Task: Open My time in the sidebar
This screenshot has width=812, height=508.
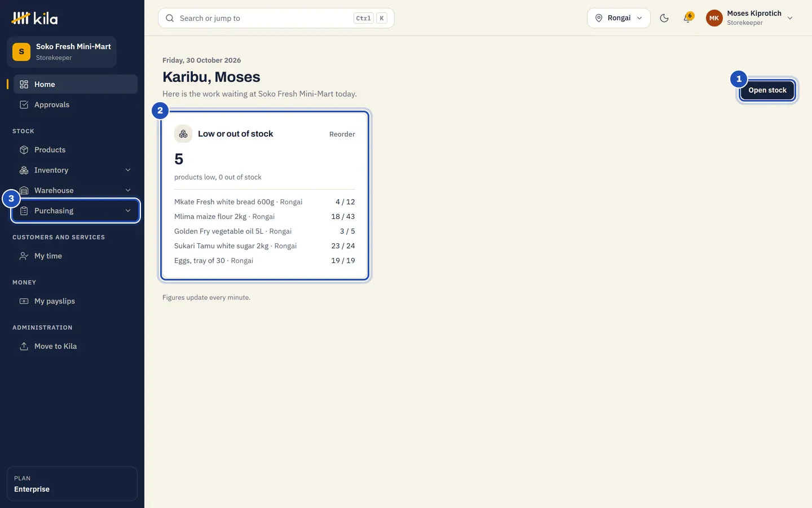Action: (76, 256)
